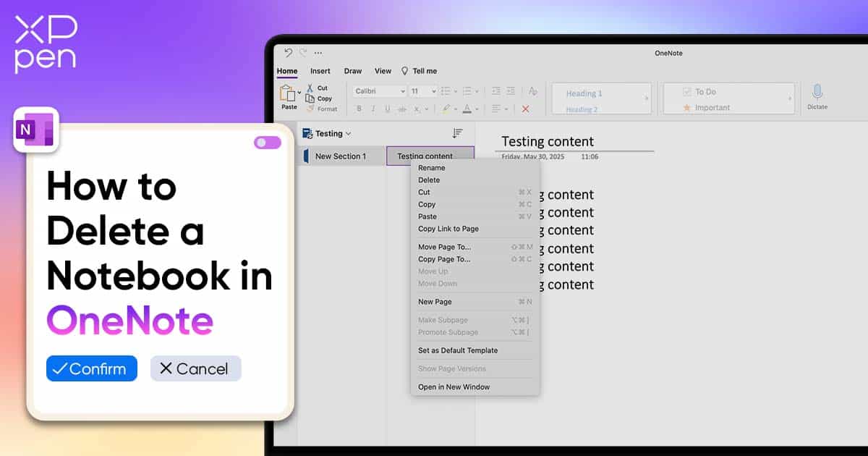Apply the red font color
This screenshot has width=868, height=456.
(x=467, y=109)
